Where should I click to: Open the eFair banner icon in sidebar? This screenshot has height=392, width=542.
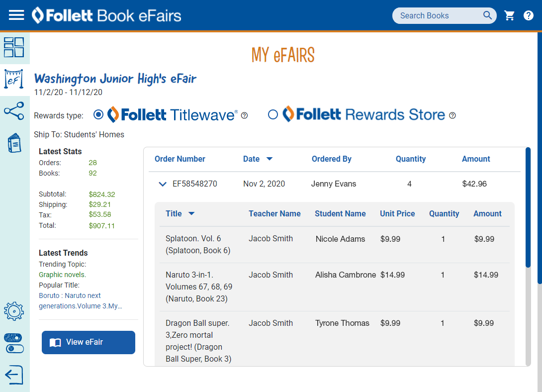pyautogui.click(x=14, y=79)
